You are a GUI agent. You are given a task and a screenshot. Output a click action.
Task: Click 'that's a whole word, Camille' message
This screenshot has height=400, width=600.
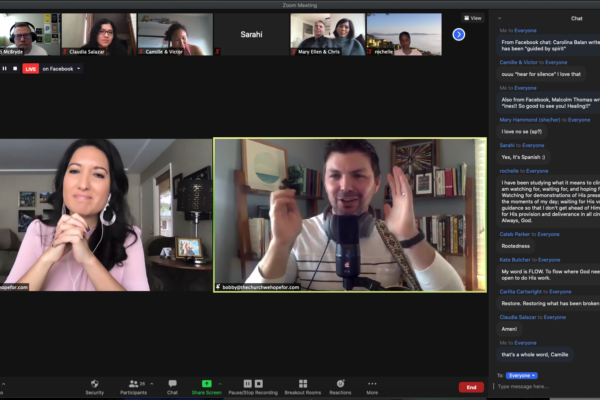[x=535, y=354]
